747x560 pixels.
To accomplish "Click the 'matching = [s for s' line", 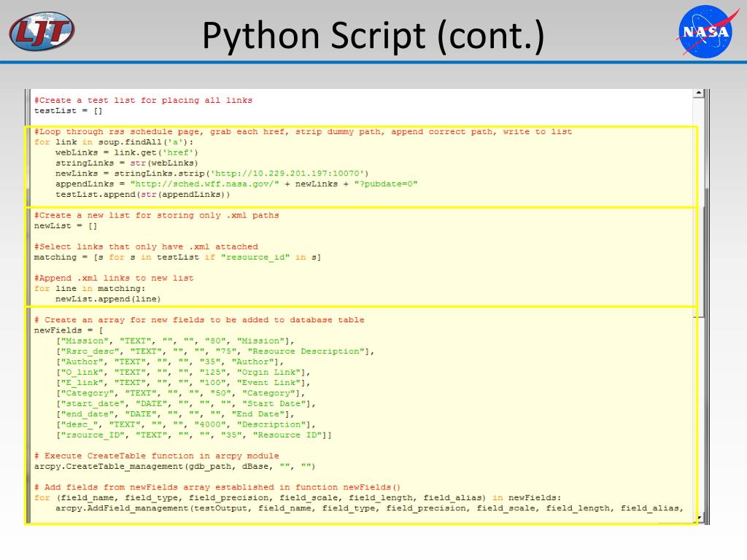I will (x=177, y=257).
